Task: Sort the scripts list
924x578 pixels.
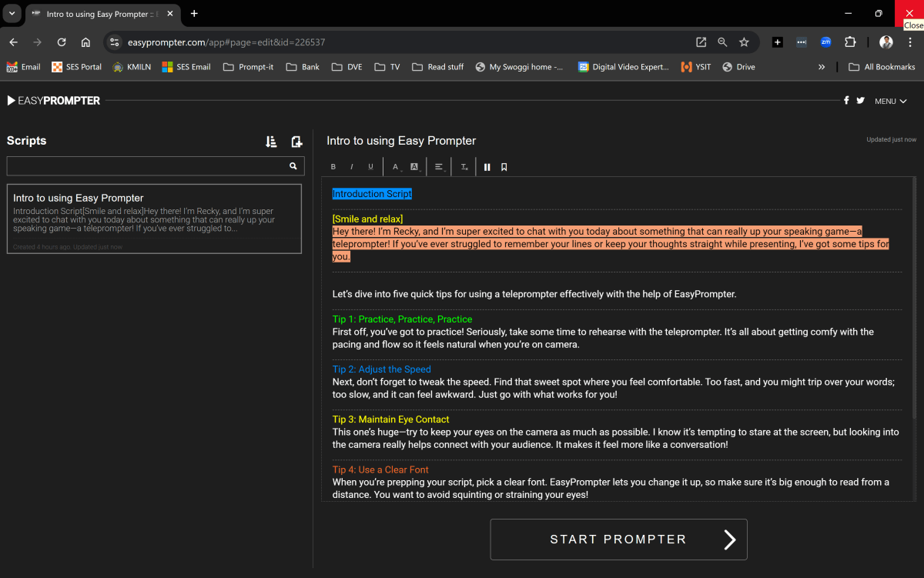Action: pyautogui.click(x=271, y=141)
